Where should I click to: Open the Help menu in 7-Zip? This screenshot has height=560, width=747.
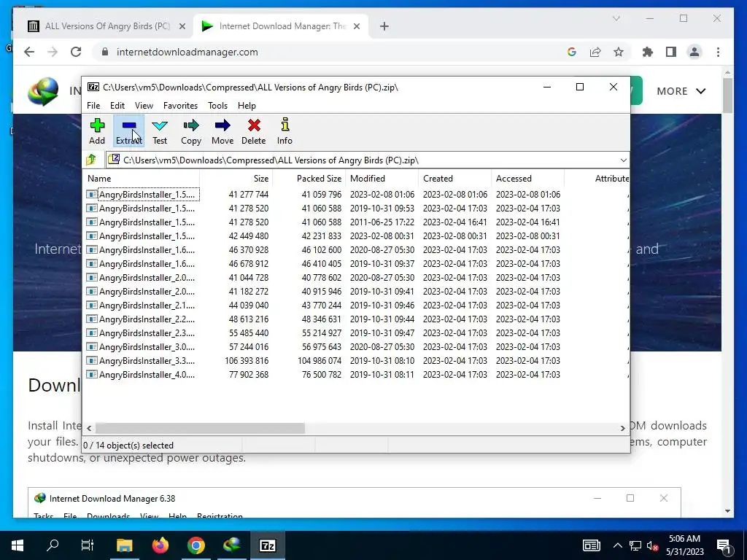[x=247, y=106]
